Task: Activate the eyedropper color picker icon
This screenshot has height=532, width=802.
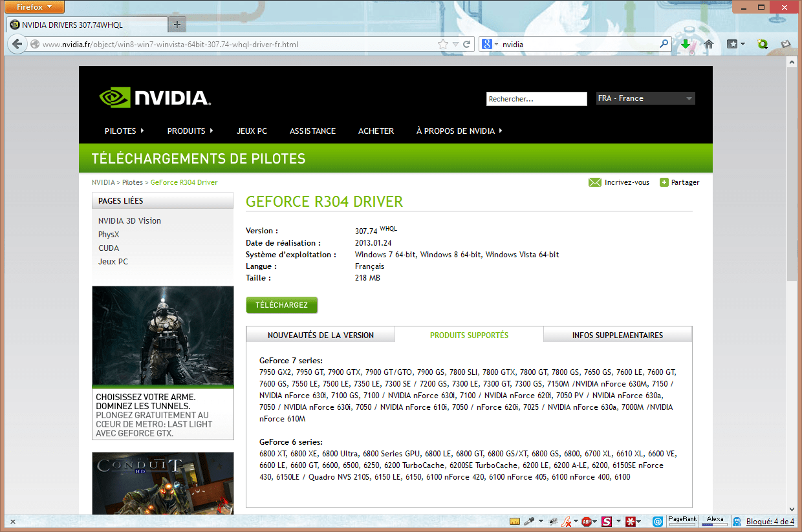Action: tap(528, 521)
